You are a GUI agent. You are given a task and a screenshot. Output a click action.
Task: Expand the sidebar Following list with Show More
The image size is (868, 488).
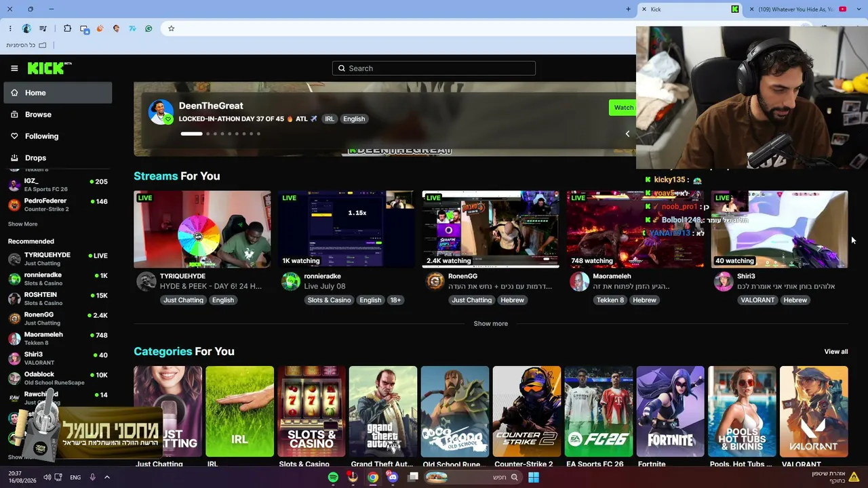(22, 224)
